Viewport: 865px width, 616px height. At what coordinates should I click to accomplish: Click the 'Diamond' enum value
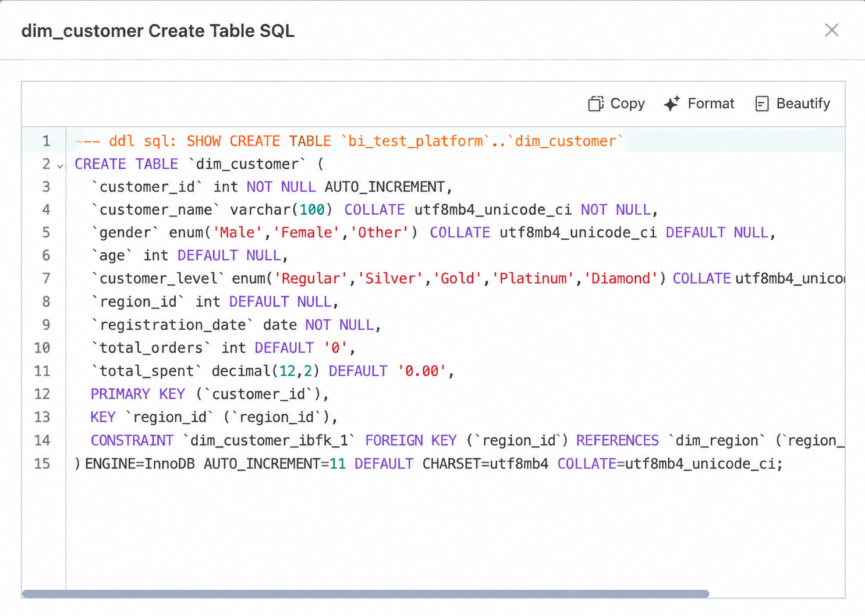tap(622, 279)
